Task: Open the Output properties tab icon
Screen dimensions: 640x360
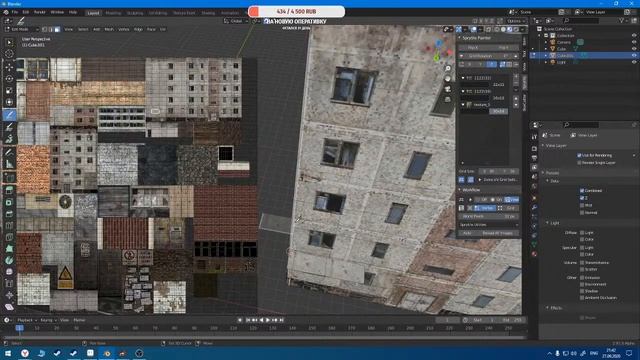Action: pyautogui.click(x=534, y=158)
